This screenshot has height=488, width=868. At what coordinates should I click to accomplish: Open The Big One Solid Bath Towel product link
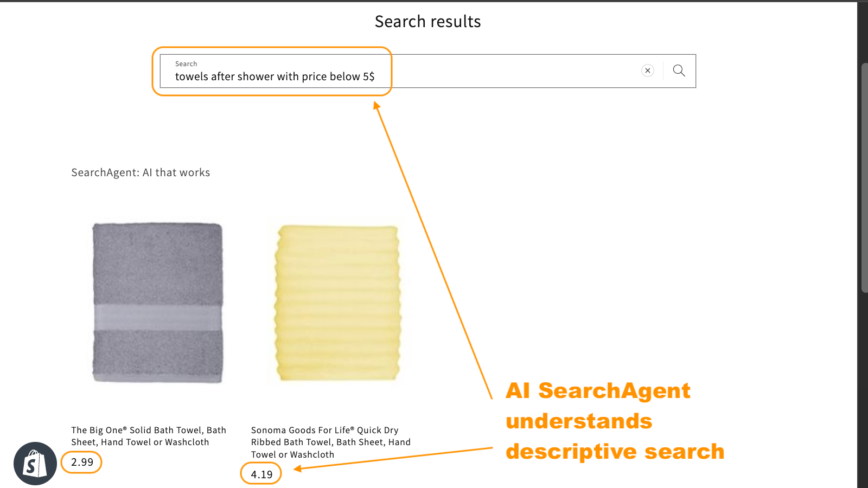148,436
